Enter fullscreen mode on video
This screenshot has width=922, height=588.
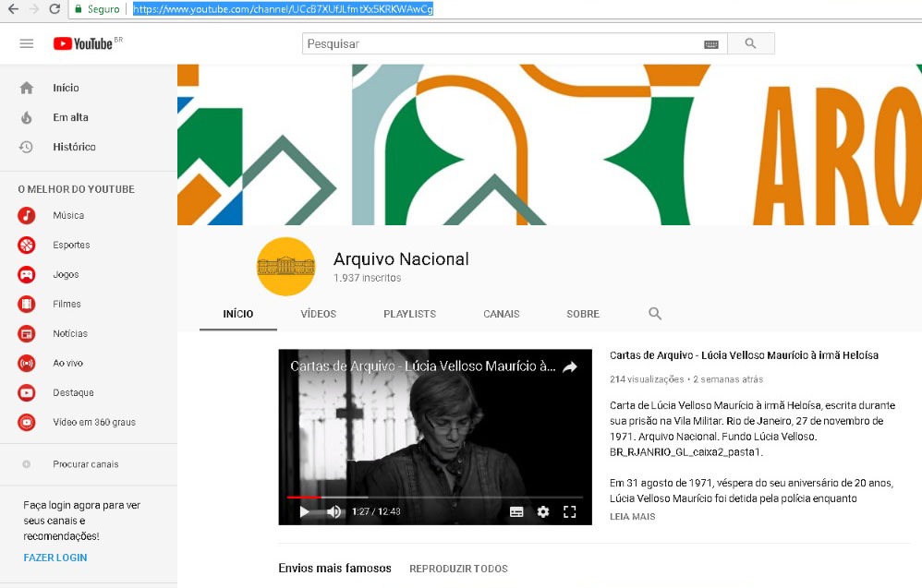pos(570,511)
